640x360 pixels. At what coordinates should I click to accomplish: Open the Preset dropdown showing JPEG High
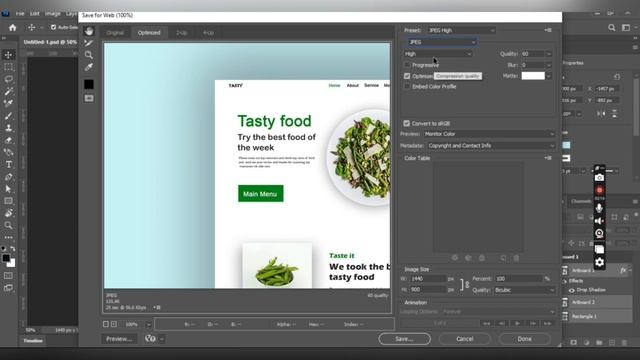[461, 30]
